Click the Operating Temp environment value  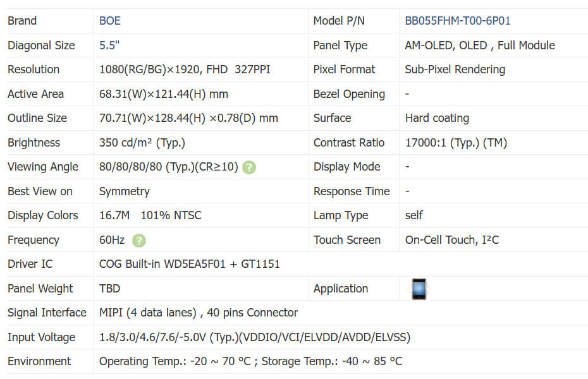250,361
